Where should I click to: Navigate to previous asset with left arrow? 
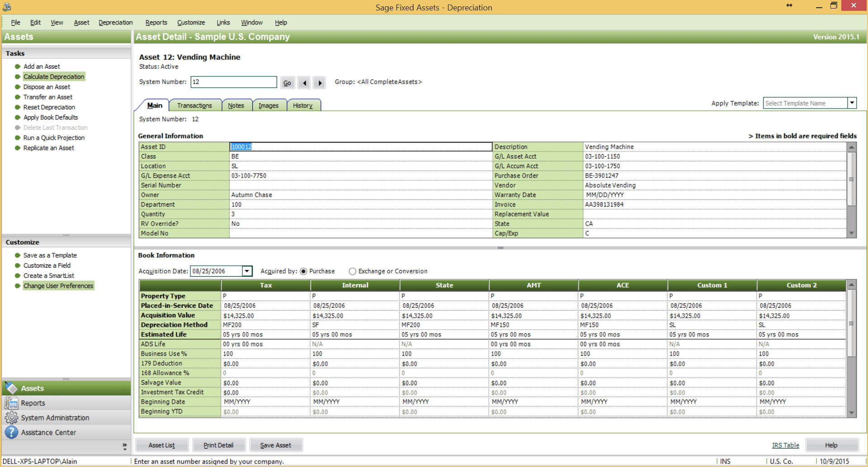click(x=304, y=82)
